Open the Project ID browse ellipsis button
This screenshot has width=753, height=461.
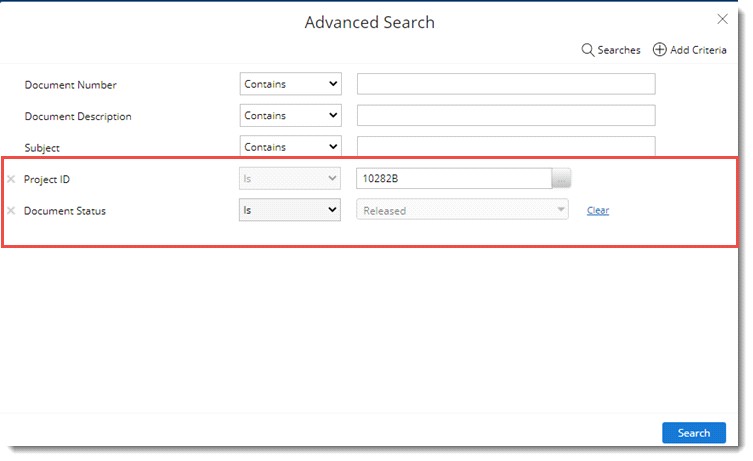point(562,179)
